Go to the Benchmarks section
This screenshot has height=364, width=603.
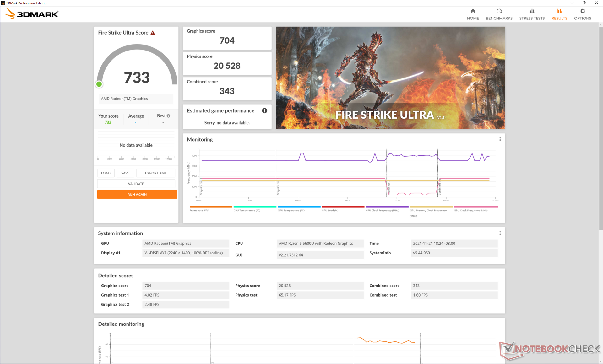[x=499, y=14]
